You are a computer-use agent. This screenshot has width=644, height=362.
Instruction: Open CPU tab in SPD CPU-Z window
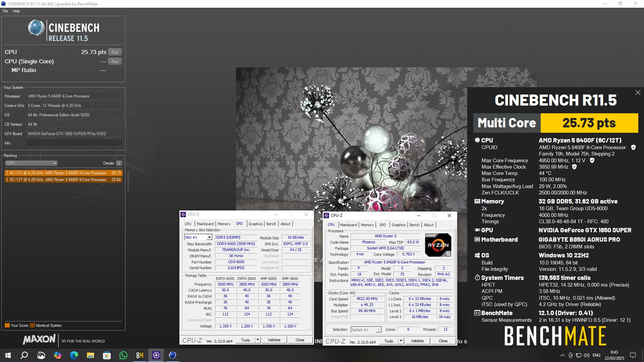188,224
